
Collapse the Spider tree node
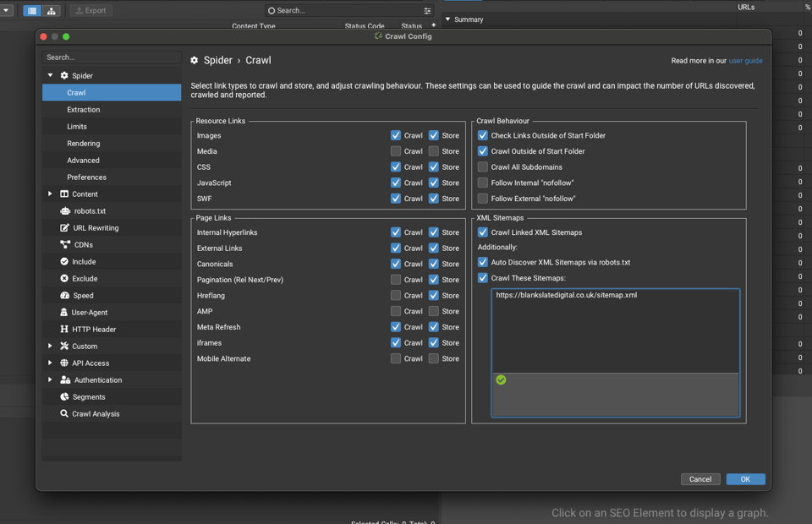coord(50,75)
